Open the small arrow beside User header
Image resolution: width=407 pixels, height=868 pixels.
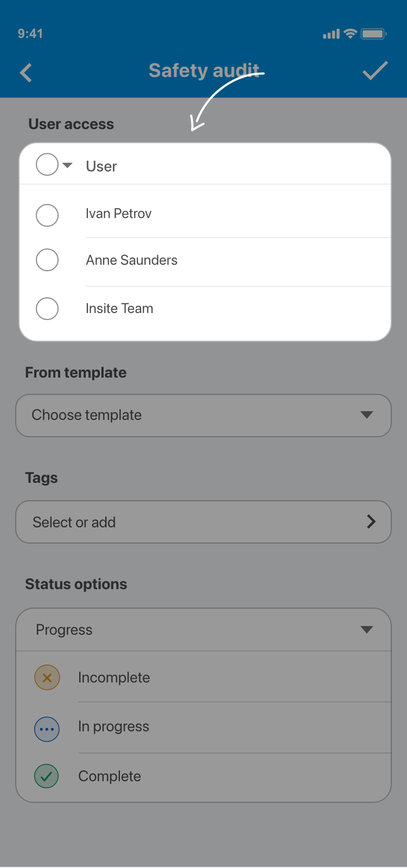pyautogui.click(x=68, y=165)
